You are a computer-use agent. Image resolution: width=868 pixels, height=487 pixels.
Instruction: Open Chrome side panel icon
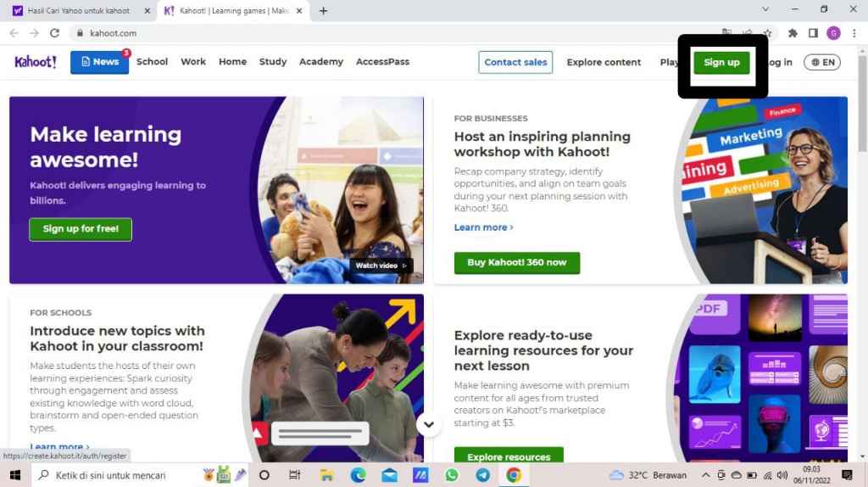point(813,33)
